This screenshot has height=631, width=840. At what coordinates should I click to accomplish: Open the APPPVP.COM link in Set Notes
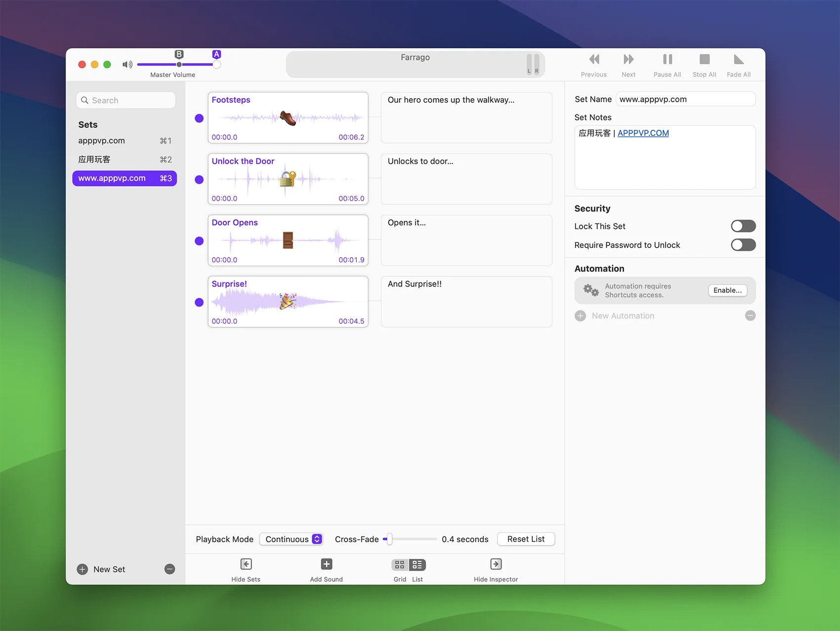[x=643, y=133]
